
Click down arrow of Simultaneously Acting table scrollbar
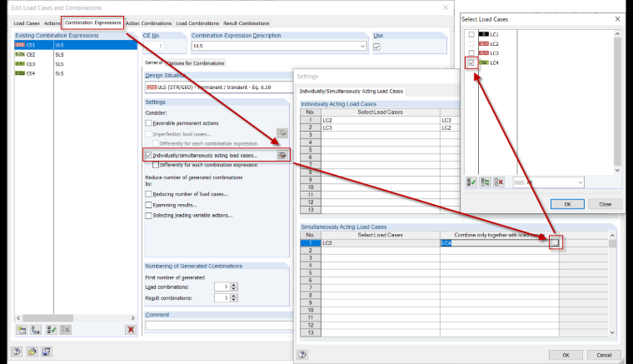point(612,332)
